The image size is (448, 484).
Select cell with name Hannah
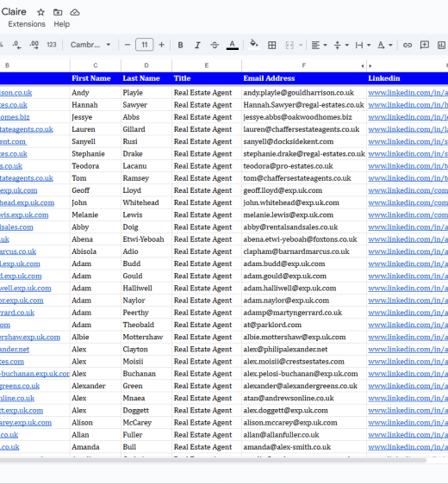[96, 105]
